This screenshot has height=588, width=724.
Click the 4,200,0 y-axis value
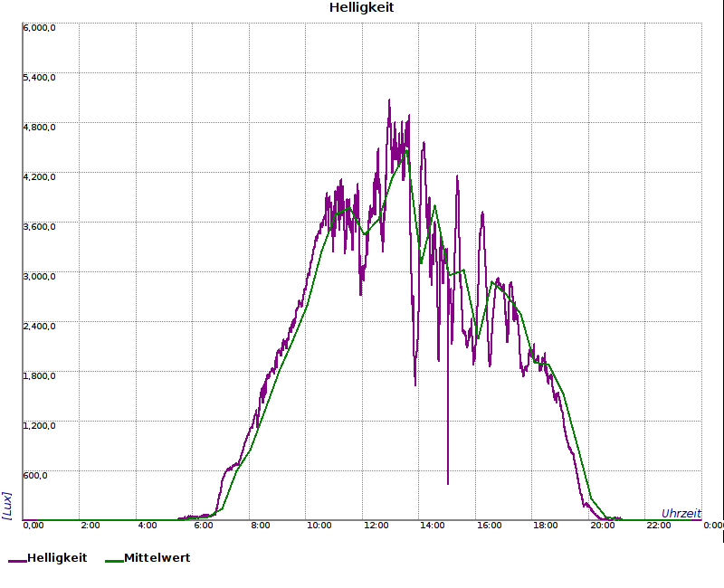[x=39, y=176]
